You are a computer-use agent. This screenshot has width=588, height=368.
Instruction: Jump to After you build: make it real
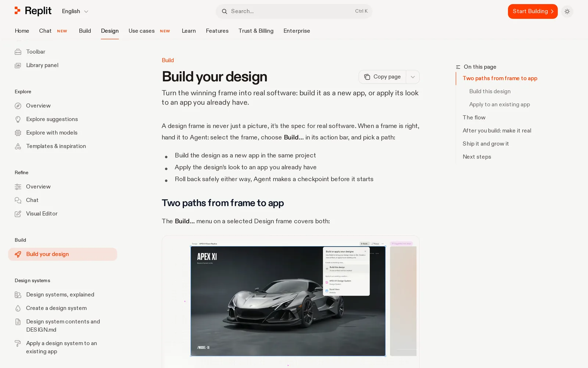click(497, 131)
